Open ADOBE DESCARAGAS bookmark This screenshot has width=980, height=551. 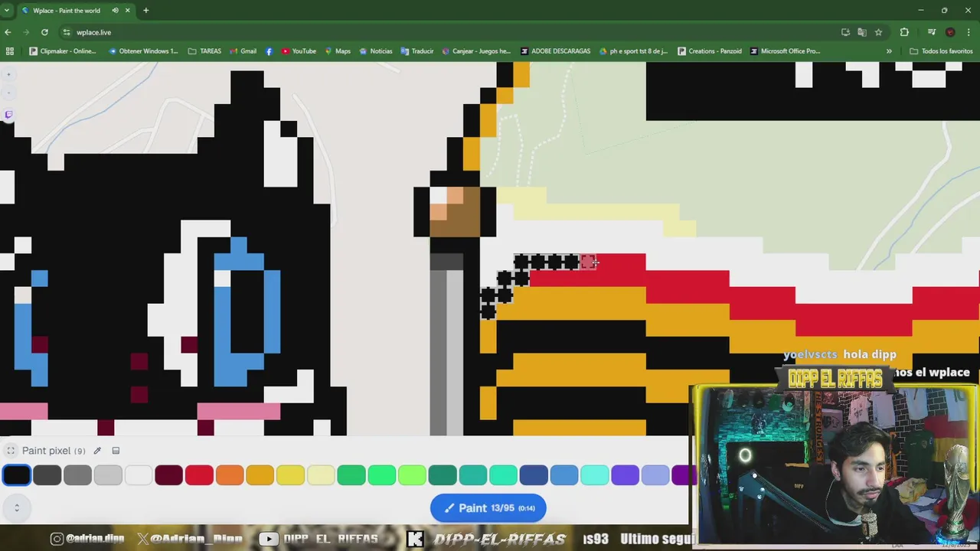555,51
